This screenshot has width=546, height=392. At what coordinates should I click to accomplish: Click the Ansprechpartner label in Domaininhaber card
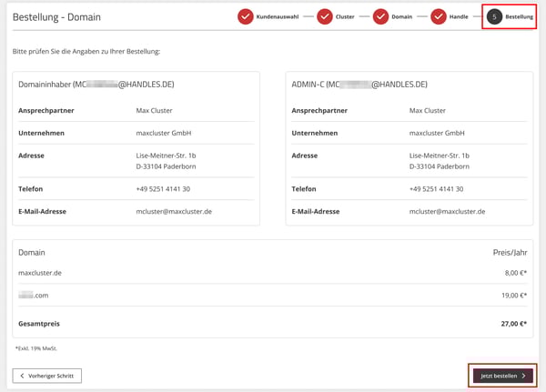[46, 110]
